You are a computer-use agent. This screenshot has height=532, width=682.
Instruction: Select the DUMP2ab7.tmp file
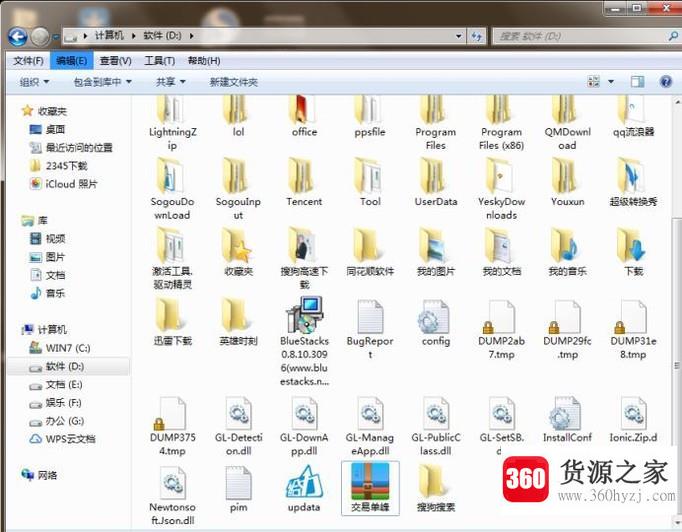tap(501, 330)
